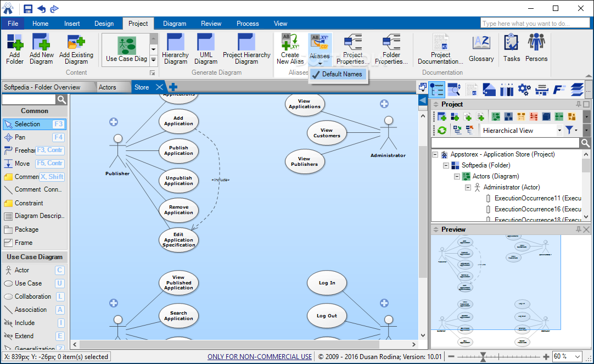This screenshot has height=364, width=594.
Task: Open the Glossary
Action: [481, 49]
